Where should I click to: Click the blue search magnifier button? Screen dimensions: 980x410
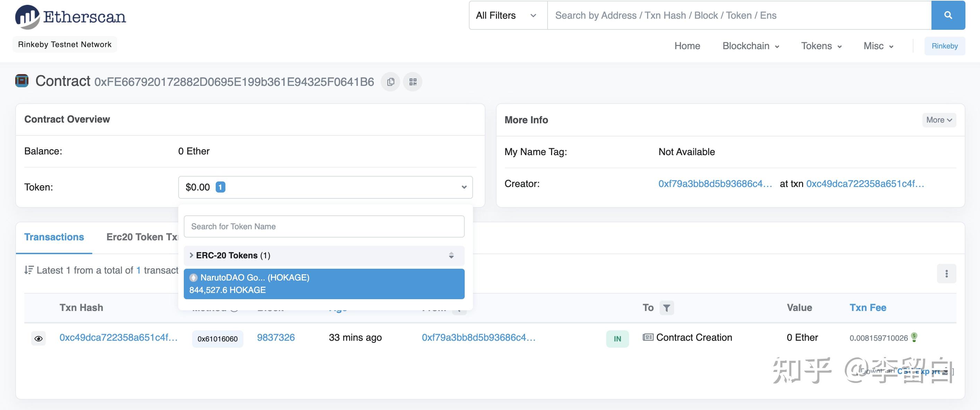(x=948, y=15)
